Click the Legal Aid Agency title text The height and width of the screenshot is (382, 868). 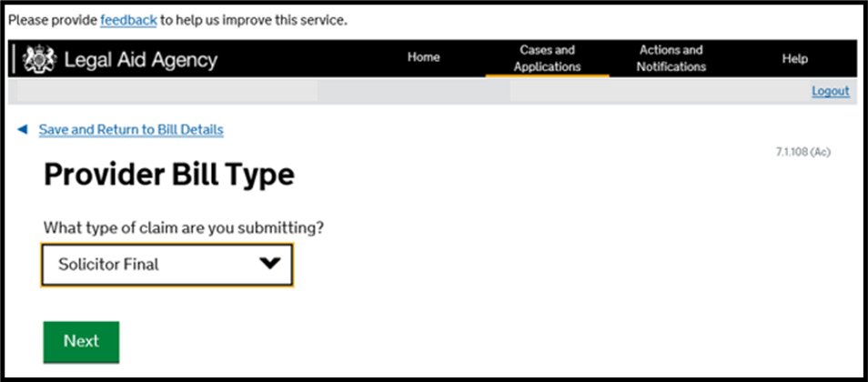(x=141, y=60)
